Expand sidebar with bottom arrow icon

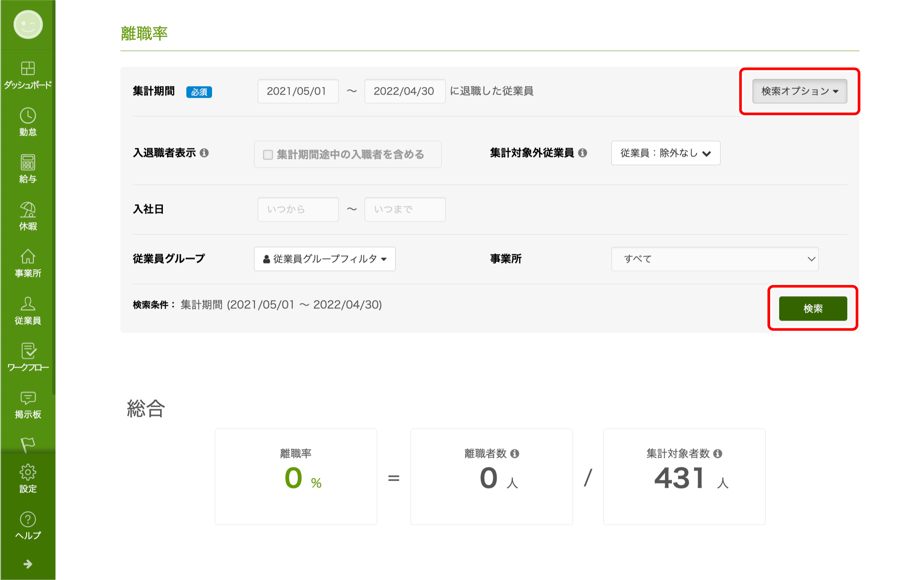click(x=28, y=564)
